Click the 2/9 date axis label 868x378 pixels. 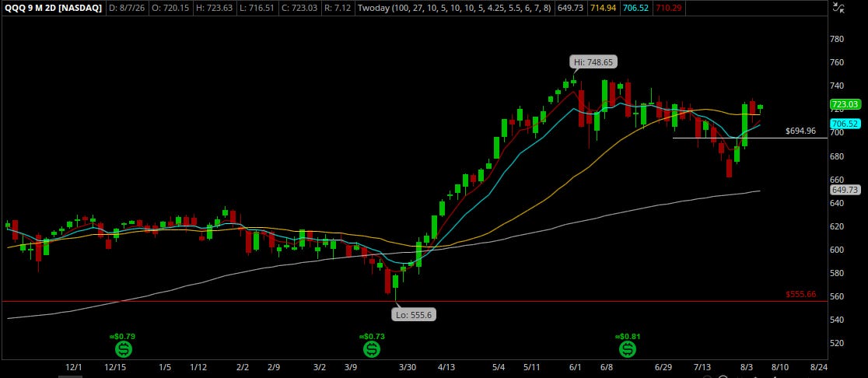(x=275, y=367)
